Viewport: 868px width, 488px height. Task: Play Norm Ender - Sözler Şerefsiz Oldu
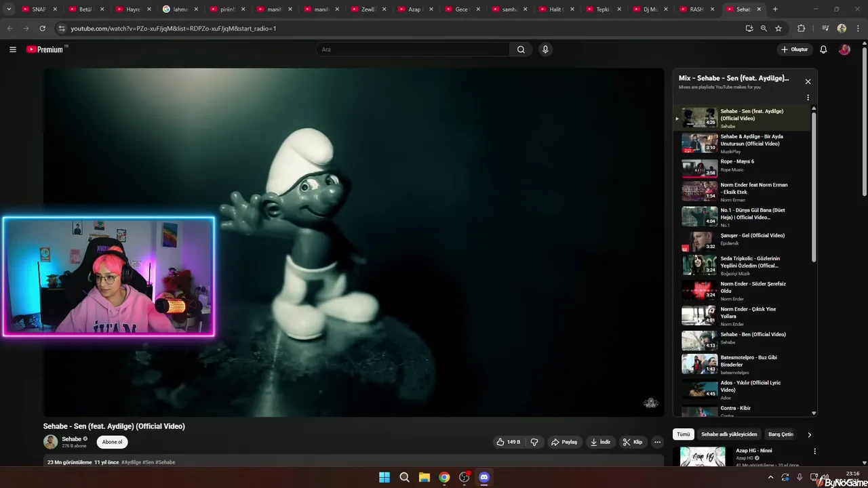[x=743, y=291]
